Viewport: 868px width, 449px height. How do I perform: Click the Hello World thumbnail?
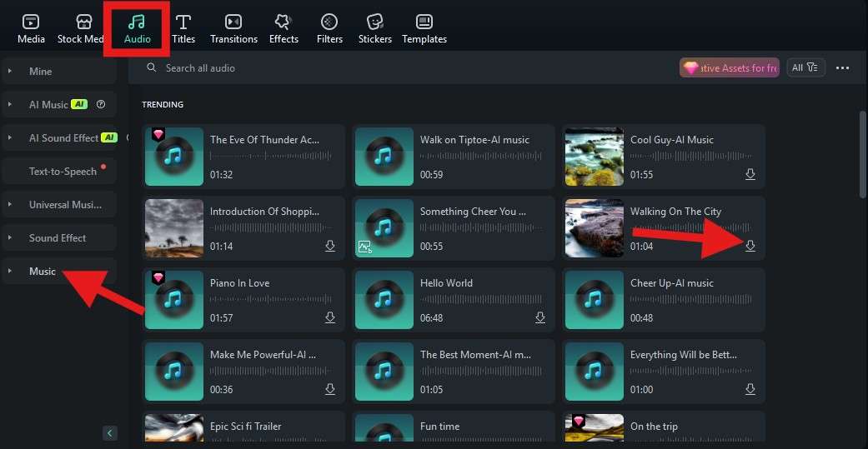pos(384,300)
